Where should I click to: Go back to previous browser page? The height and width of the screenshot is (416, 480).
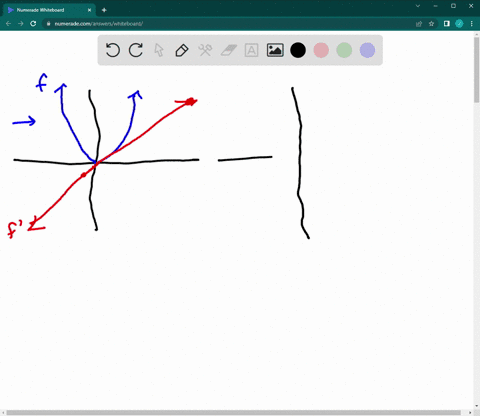8,24
